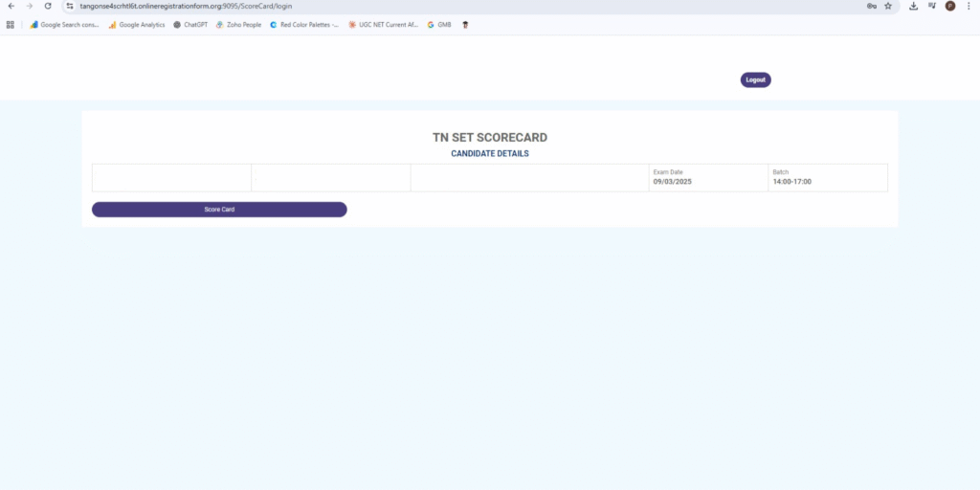
Task: Open the Chrome three-dot menu
Action: pos(968,6)
